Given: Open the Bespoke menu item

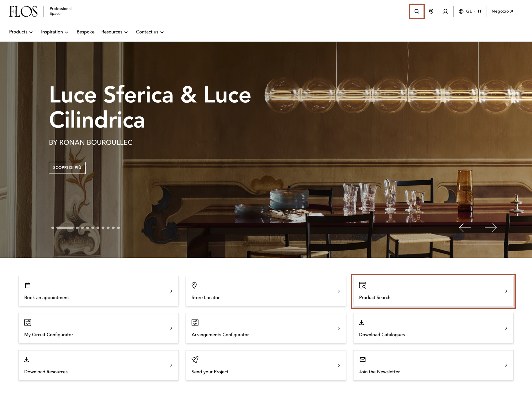Looking at the screenshot, I should click(85, 32).
